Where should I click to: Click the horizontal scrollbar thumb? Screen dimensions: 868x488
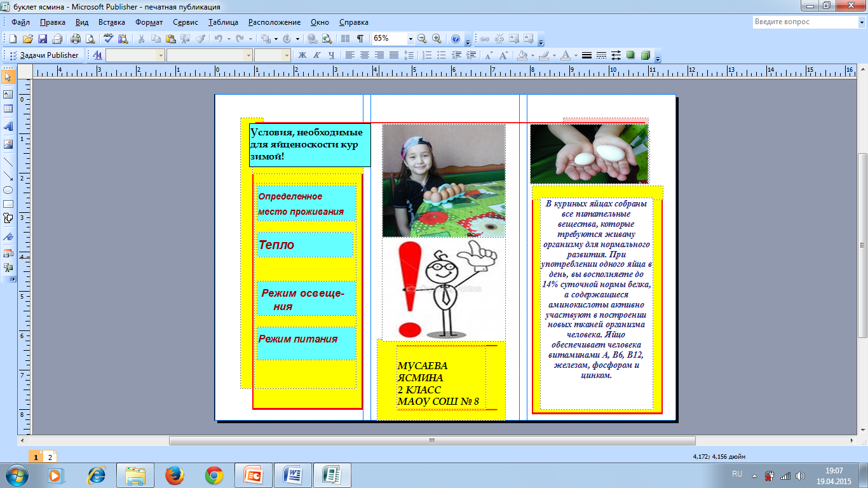(432, 440)
